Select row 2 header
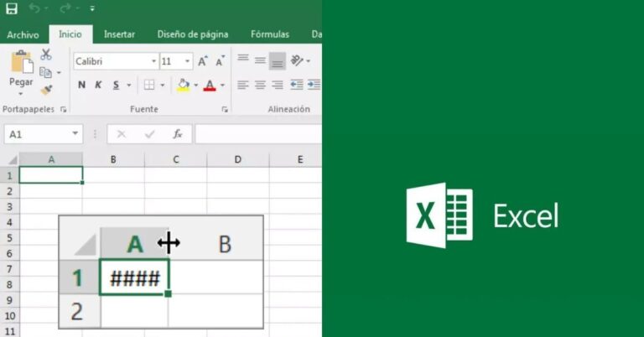 (9, 191)
